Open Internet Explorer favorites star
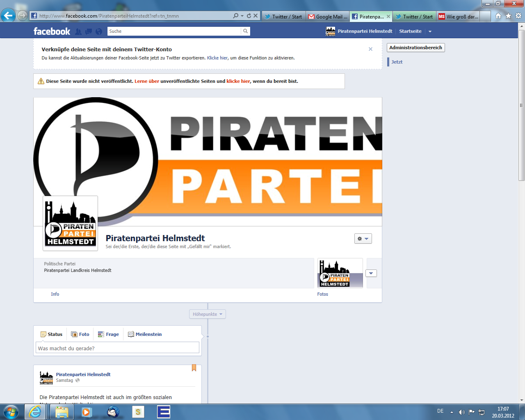 (508, 16)
